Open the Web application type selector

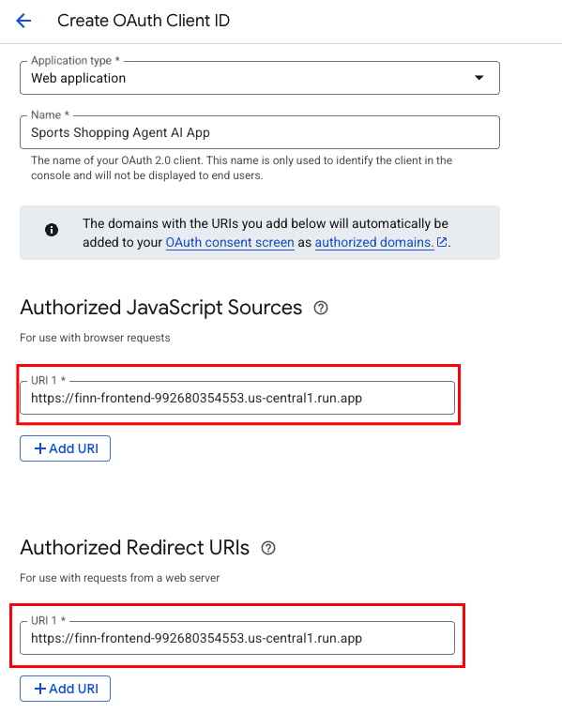tap(260, 78)
